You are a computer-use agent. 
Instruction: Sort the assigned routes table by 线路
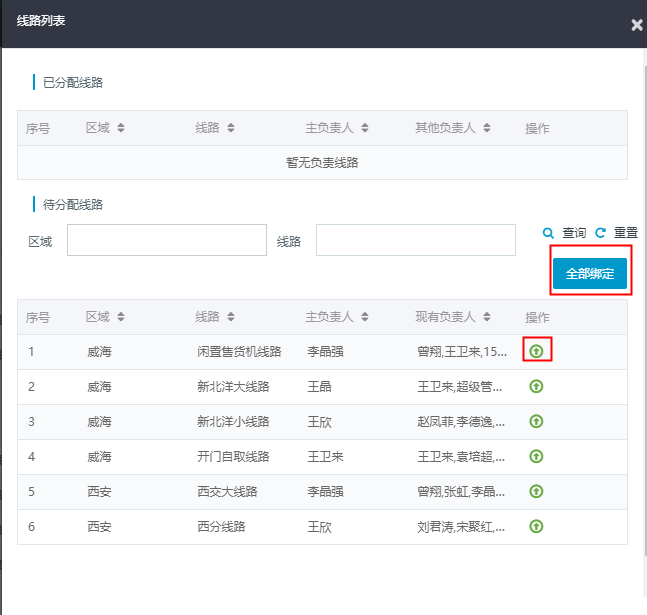[x=231, y=128]
